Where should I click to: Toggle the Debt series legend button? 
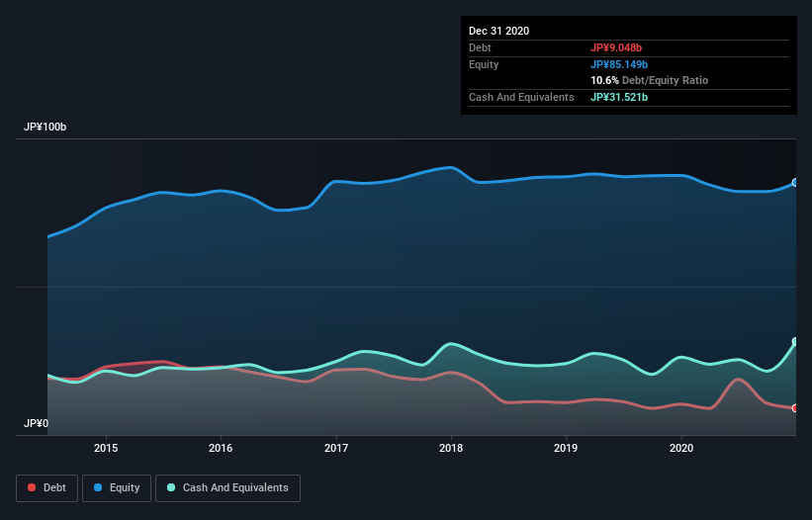[x=47, y=488]
